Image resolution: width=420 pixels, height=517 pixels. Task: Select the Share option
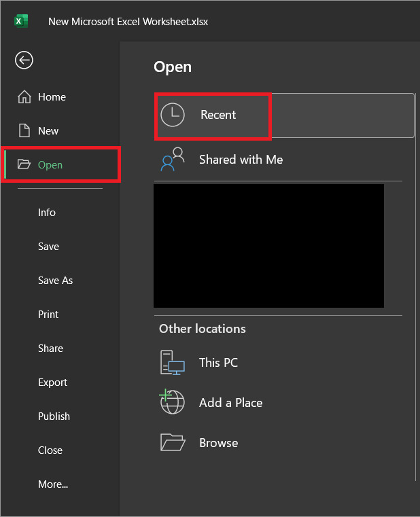point(50,349)
